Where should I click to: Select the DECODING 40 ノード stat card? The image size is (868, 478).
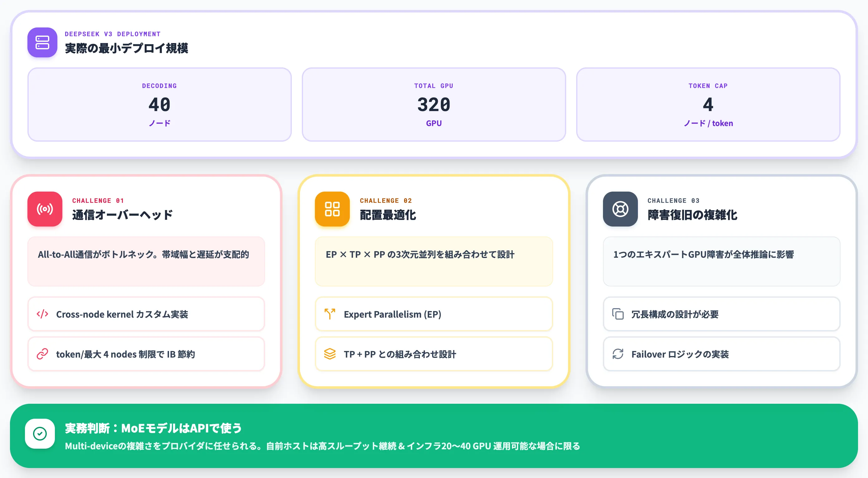160,105
